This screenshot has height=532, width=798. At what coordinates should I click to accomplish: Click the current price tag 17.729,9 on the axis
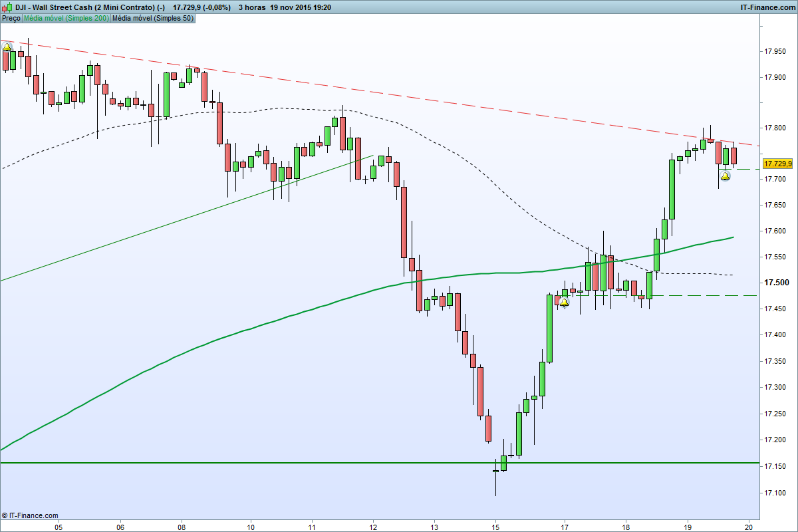[x=778, y=164]
